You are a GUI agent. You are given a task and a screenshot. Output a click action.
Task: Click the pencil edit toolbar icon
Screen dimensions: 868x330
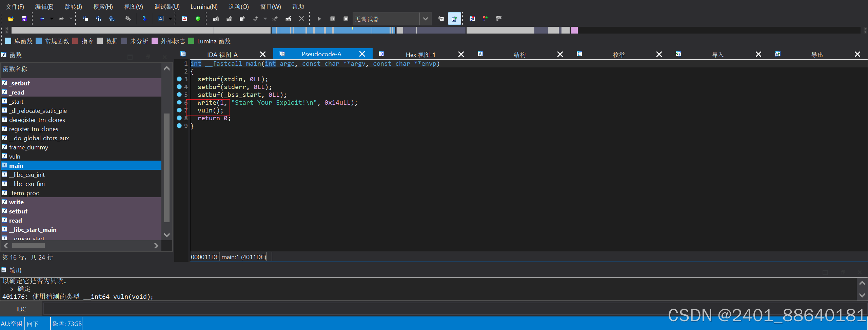point(288,19)
